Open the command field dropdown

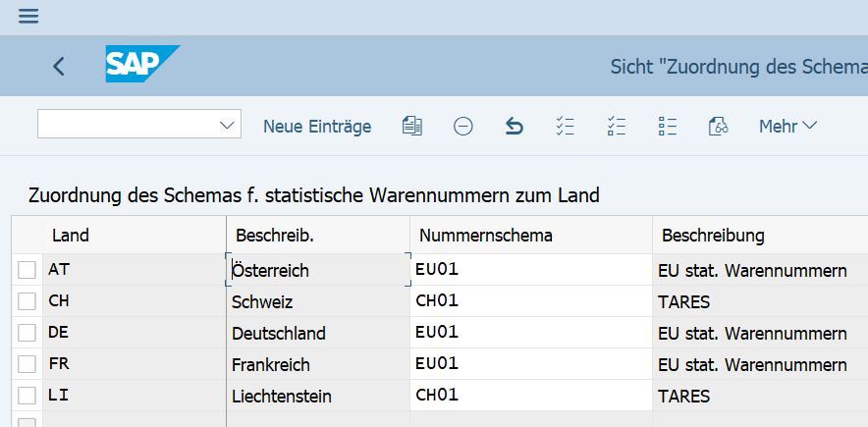tap(228, 125)
